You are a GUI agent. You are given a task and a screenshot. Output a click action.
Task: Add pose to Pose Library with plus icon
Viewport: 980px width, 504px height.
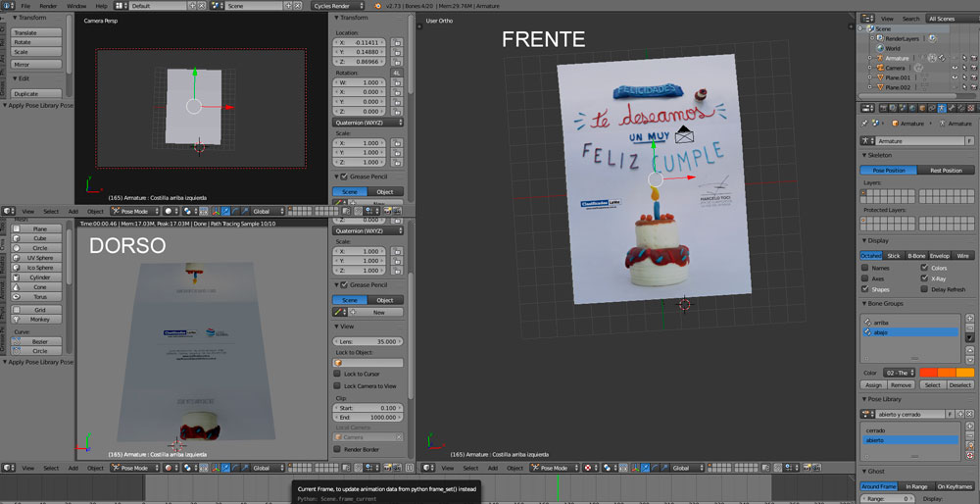tap(970, 426)
